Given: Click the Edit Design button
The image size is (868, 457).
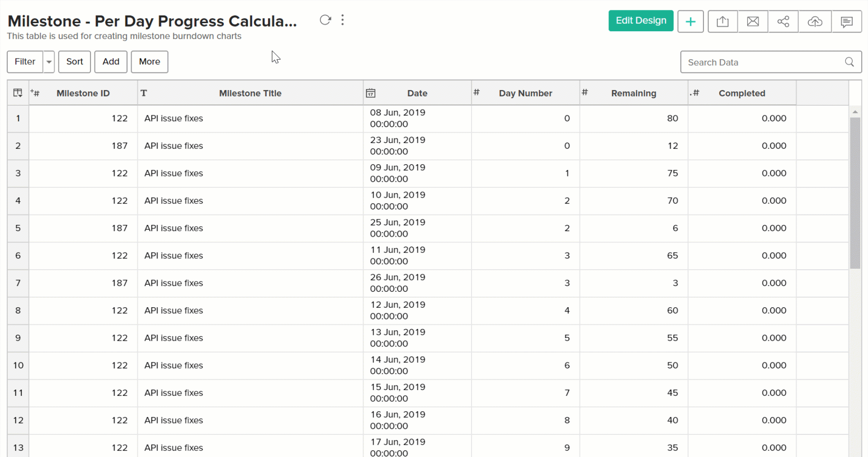Looking at the screenshot, I should [641, 21].
